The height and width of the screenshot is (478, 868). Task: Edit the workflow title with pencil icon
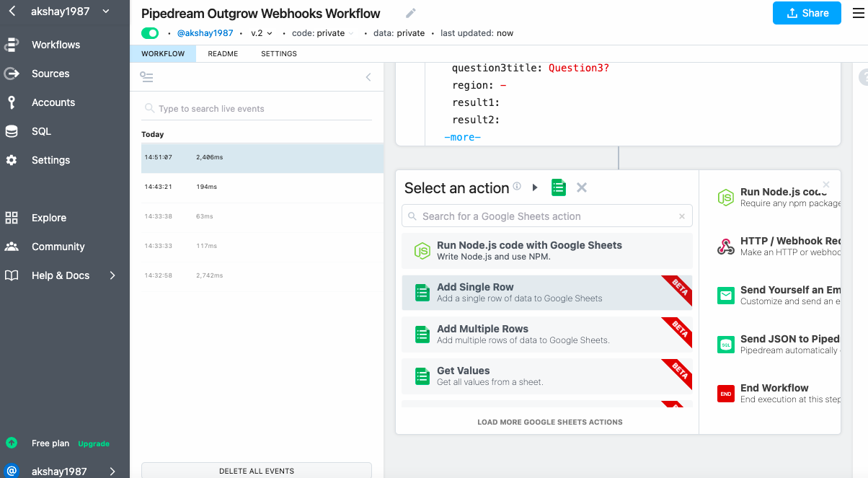pos(411,13)
